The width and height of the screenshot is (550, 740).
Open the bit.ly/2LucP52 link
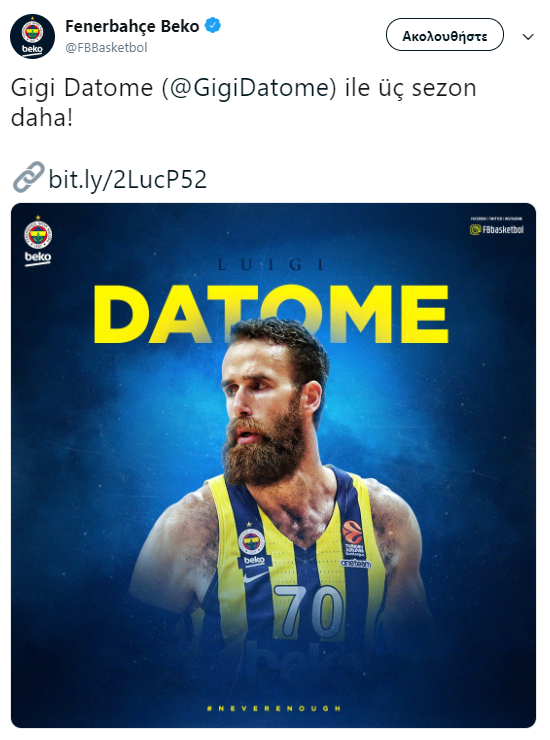click(x=127, y=179)
